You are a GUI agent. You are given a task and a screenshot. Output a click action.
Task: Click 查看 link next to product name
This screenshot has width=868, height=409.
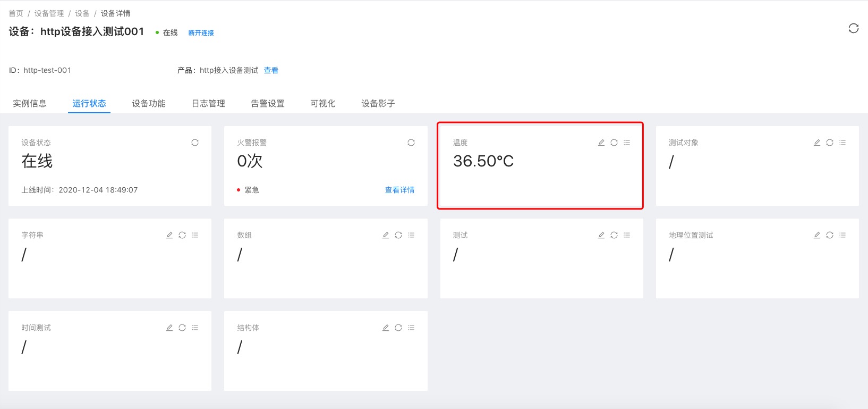(271, 70)
